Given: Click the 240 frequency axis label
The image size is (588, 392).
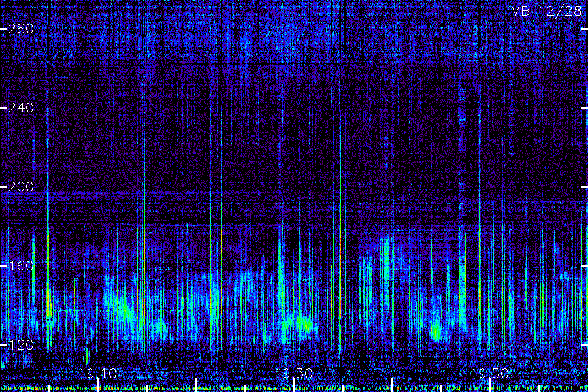Looking at the screenshot, I should (21, 108).
